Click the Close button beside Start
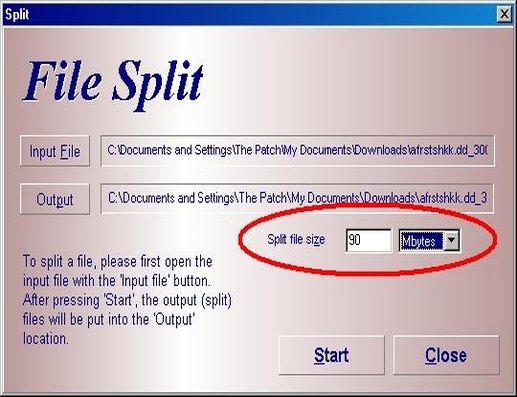This screenshot has width=517, height=397. pos(446,355)
